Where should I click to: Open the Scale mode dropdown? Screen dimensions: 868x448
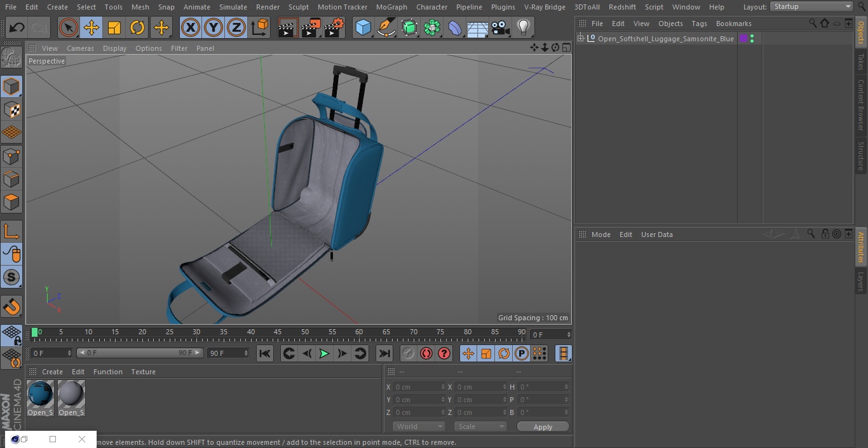click(x=480, y=426)
